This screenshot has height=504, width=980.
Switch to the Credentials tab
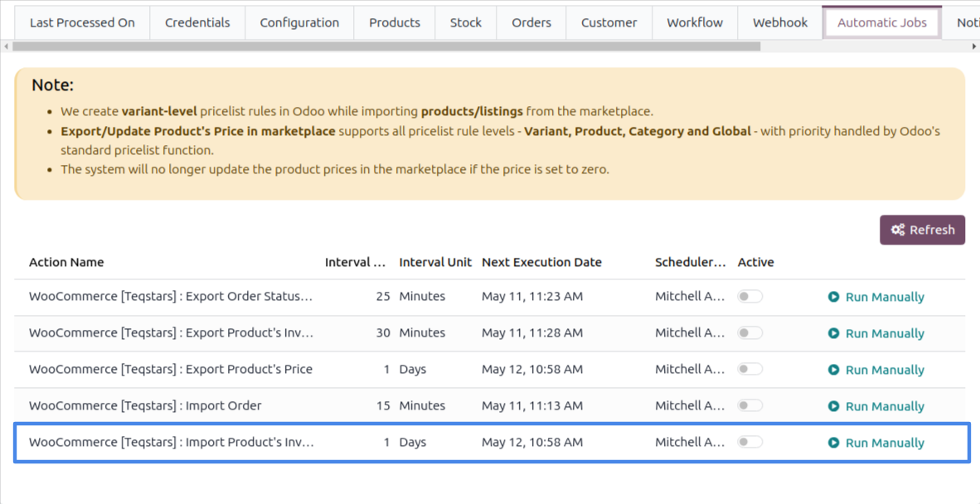point(197,22)
